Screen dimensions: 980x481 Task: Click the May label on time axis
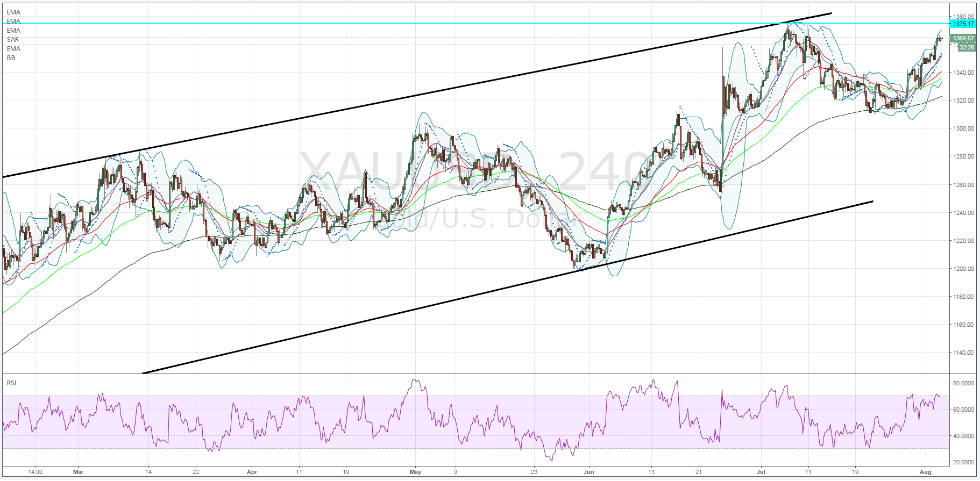(415, 472)
